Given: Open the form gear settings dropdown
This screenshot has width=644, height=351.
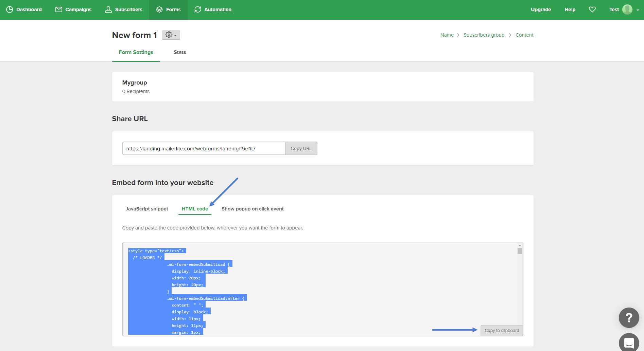Looking at the screenshot, I should pyautogui.click(x=171, y=35).
